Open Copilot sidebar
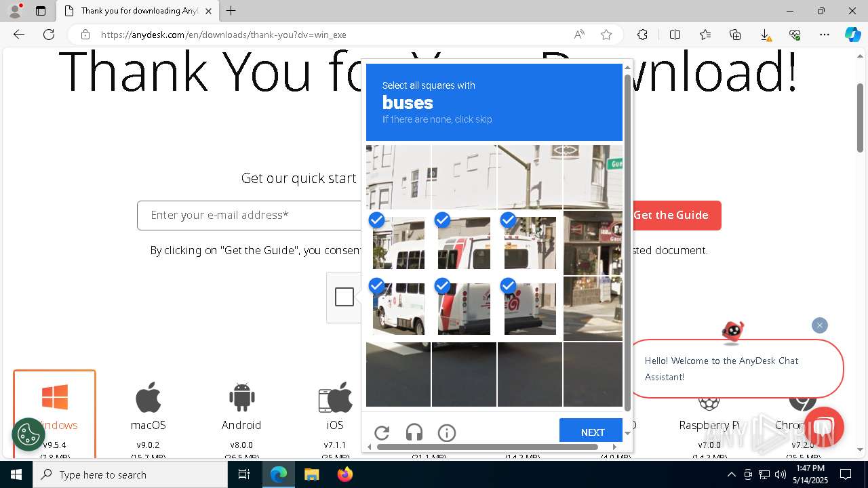Screen dimensions: 868x488 (852, 35)
